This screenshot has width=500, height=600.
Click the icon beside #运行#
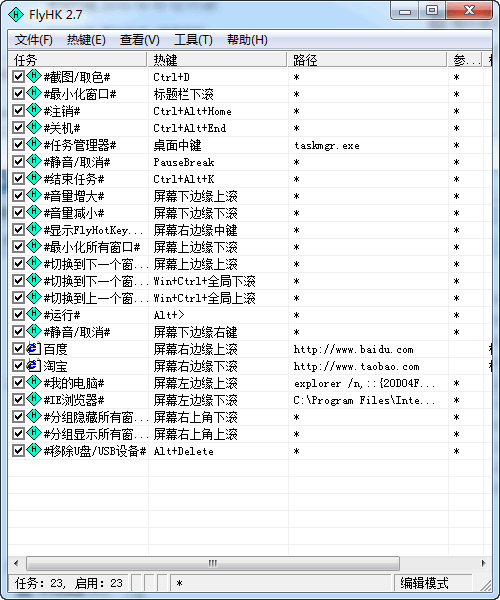click(34, 314)
